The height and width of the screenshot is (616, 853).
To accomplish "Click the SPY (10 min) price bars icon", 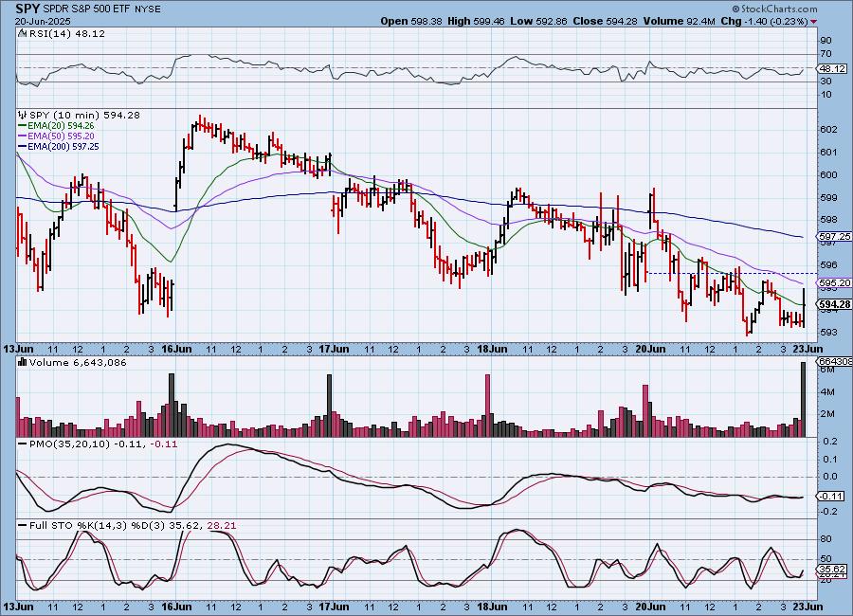I will 23,116.
